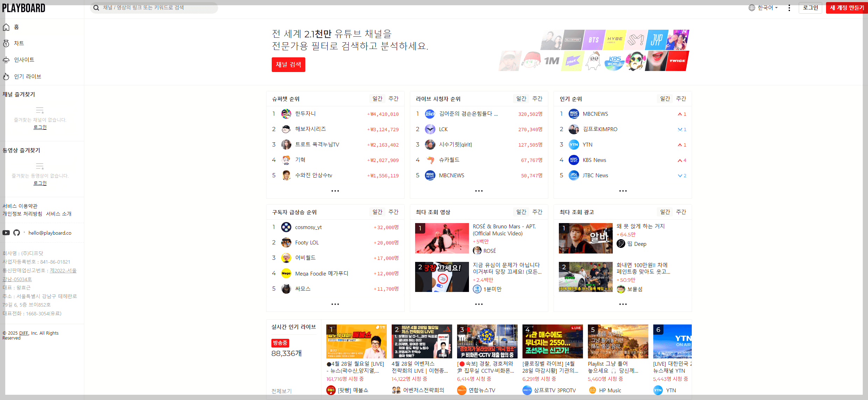Open the Insight (인사이트) sidebar icon

point(6,60)
